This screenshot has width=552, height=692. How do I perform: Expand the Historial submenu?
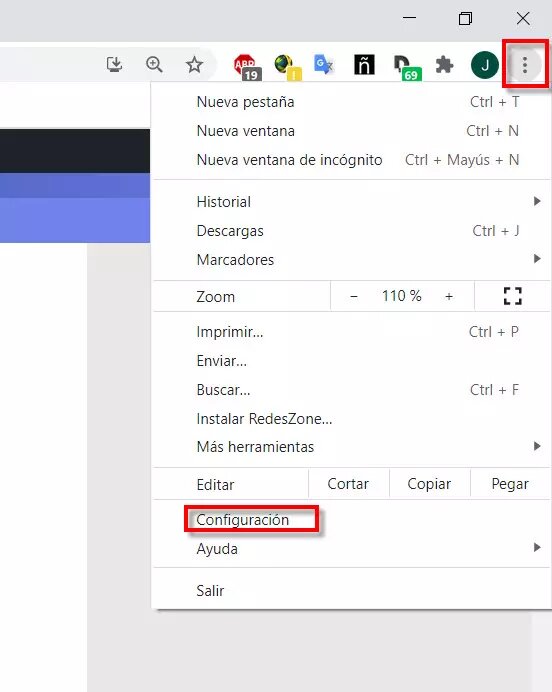[352, 202]
